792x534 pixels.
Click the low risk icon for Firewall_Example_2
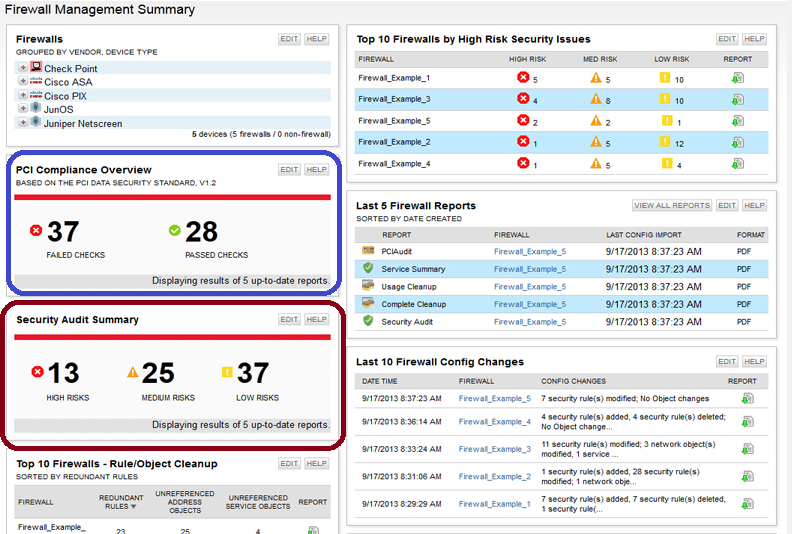pyautogui.click(x=665, y=141)
